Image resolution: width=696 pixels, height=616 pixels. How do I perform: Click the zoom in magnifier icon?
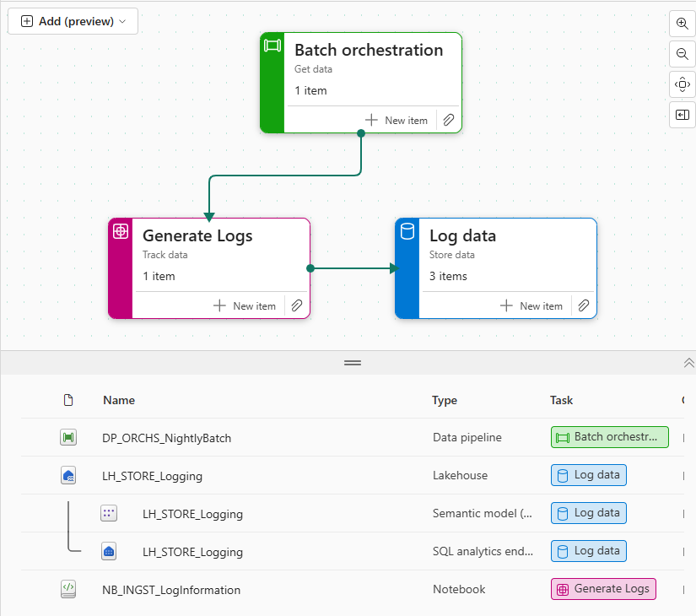(683, 24)
